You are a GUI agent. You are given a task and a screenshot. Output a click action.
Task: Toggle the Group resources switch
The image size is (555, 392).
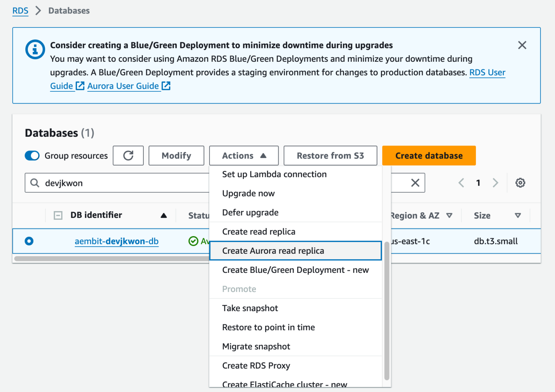tap(32, 156)
